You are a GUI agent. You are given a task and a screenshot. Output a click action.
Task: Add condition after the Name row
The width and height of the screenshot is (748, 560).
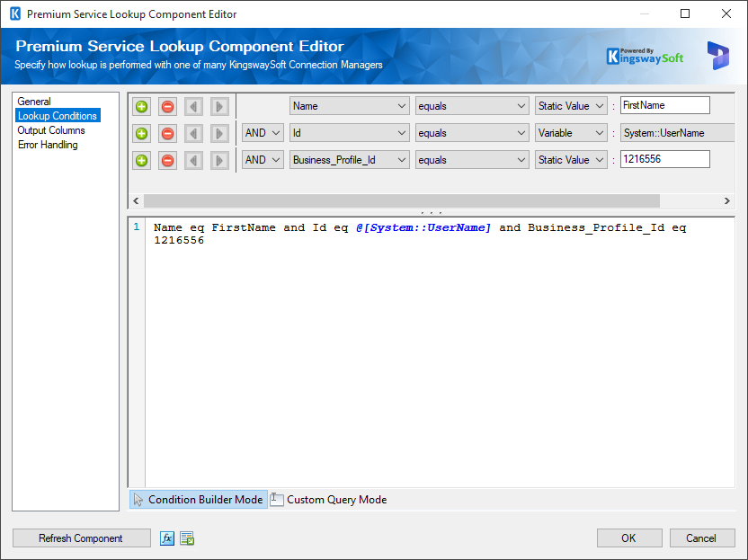point(142,106)
